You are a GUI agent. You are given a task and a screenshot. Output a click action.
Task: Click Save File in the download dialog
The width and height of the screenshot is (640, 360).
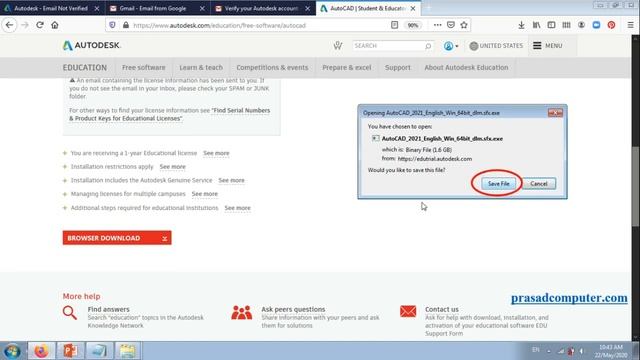[498, 184]
